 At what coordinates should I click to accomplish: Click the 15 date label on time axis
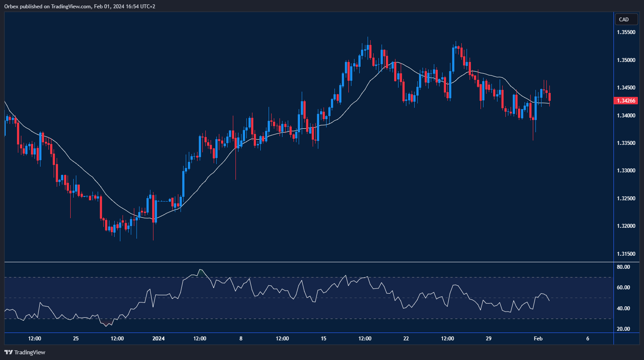[x=324, y=339]
